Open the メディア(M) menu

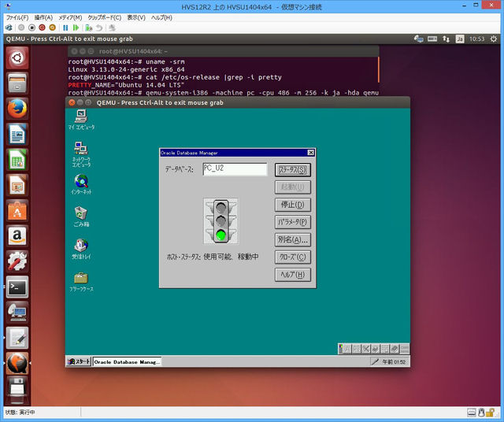70,17
